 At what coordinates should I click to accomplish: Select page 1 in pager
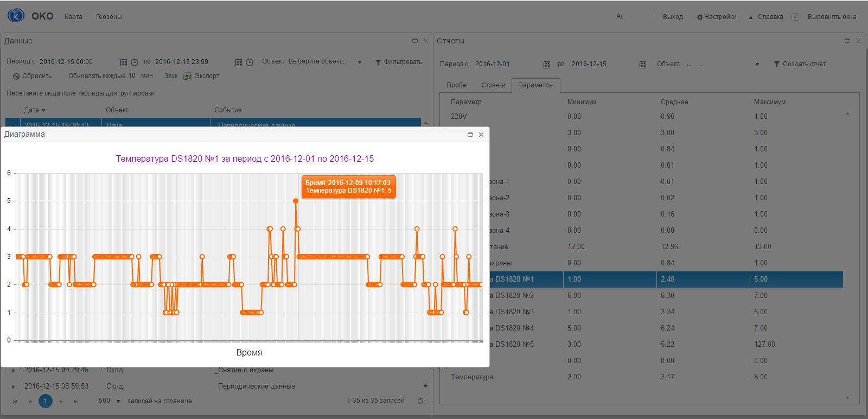46,401
